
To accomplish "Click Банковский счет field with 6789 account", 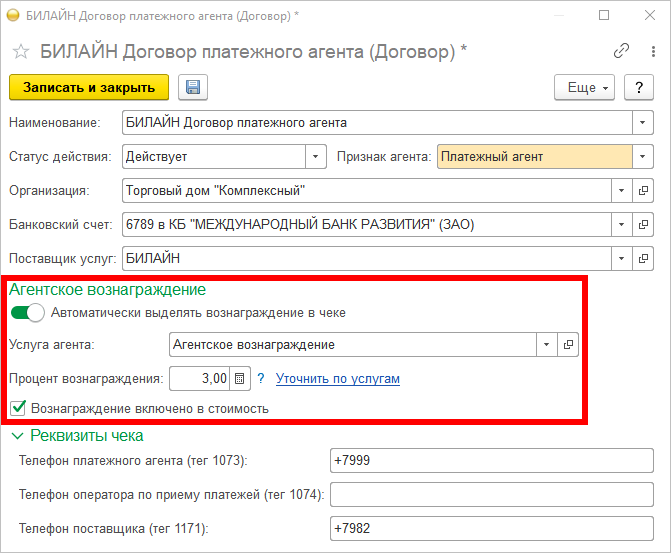I will pyautogui.click(x=367, y=225).
